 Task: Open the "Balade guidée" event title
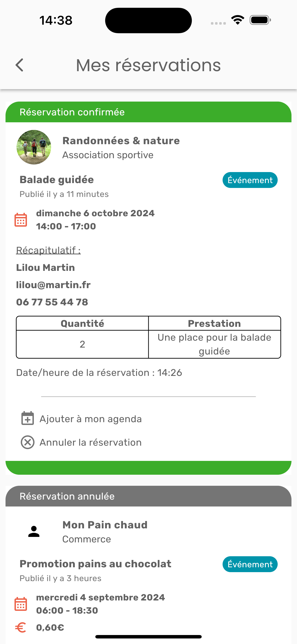point(57,180)
